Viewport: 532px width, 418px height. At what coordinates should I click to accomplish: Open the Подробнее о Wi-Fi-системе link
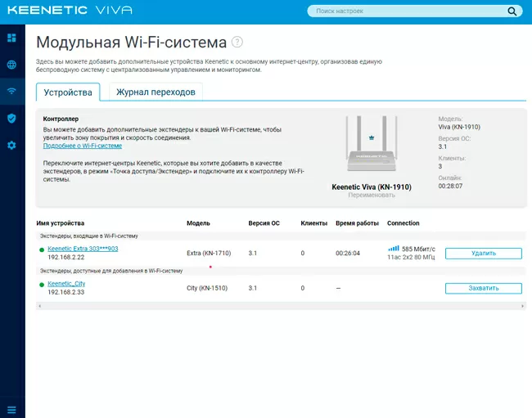pos(82,146)
